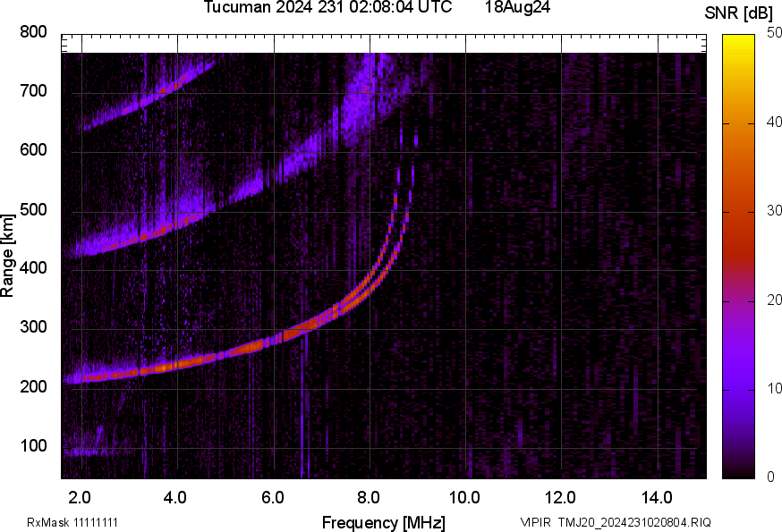Click the '0' tick on the SNR colorbar

click(x=770, y=477)
